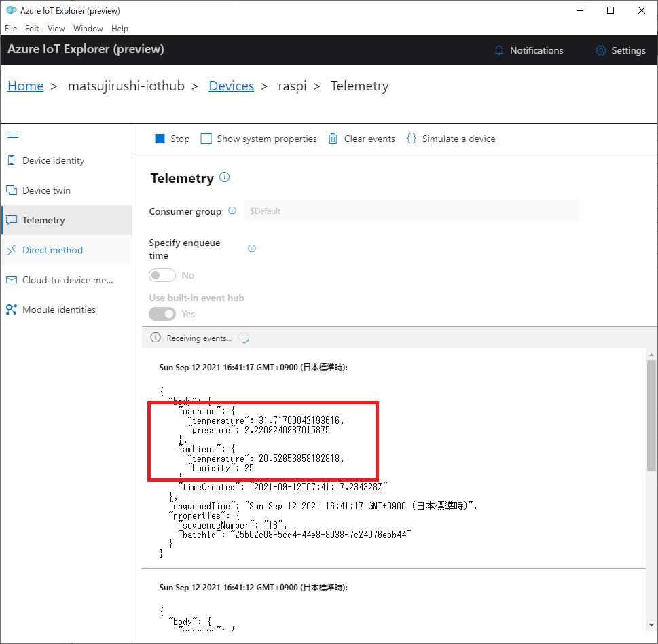Click raspi breadcrumb text
658x644 pixels.
pos(292,86)
